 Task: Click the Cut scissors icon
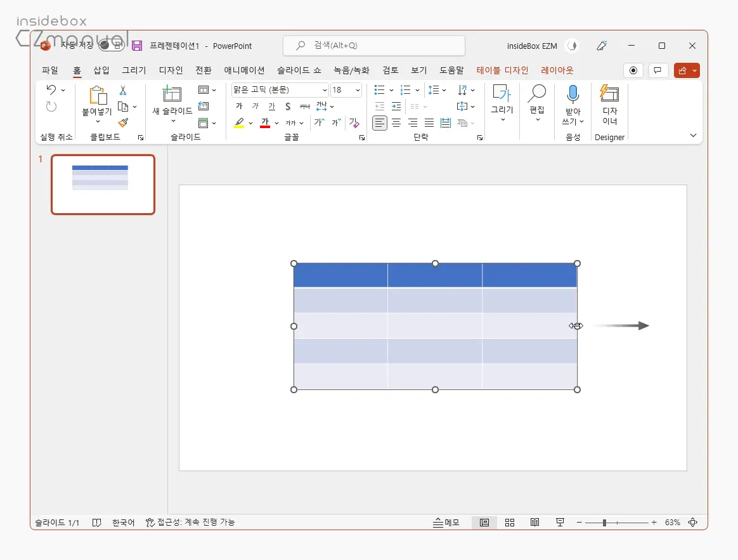[x=123, y=90]
